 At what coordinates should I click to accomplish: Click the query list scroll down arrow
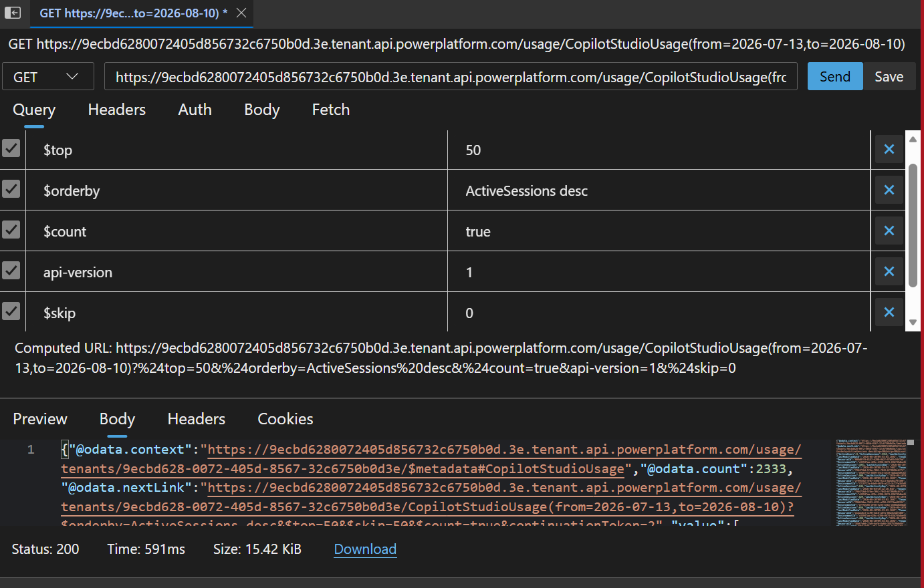[x=913, y=323]
